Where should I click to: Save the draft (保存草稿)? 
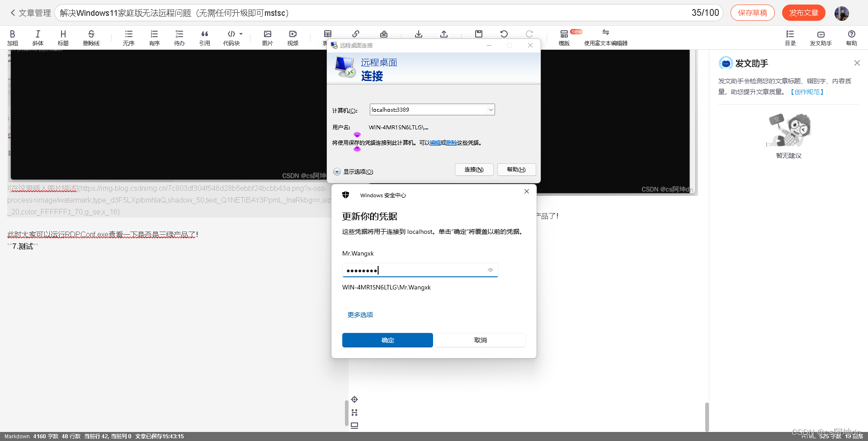[x=753, y=13]
